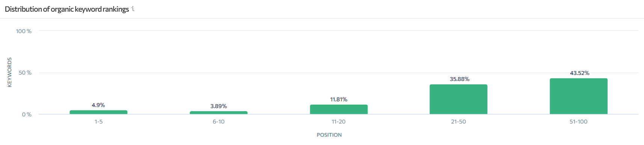Click the info icon beside the chart title
644x145 pixels.
133,9
